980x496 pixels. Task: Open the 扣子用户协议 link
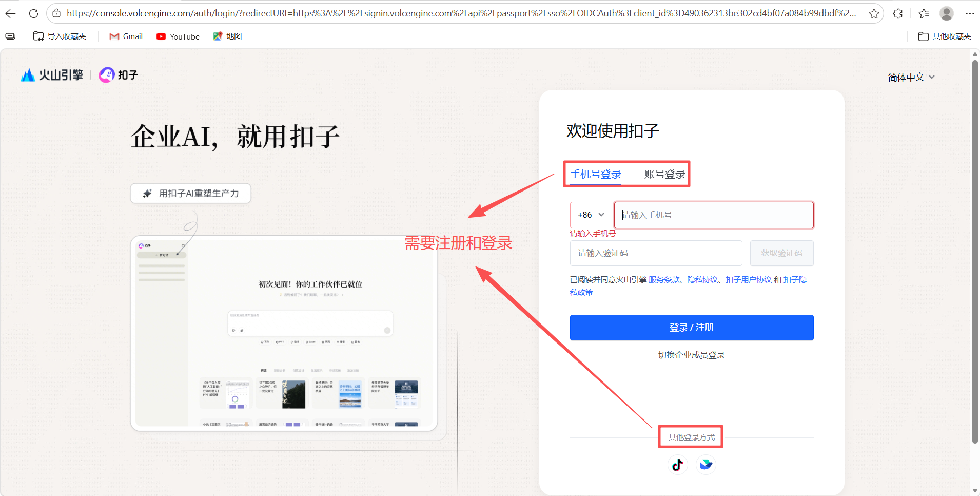tap(749, 279)
